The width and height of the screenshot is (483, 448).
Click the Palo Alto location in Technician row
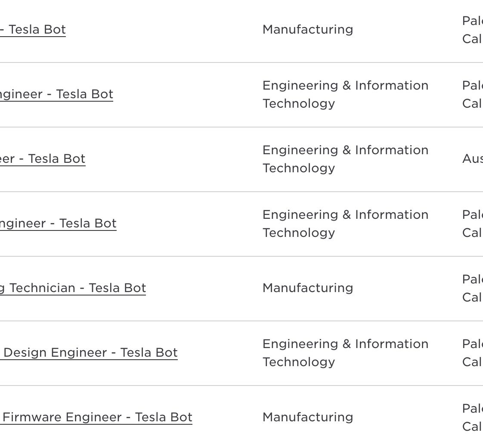[473, 288]
